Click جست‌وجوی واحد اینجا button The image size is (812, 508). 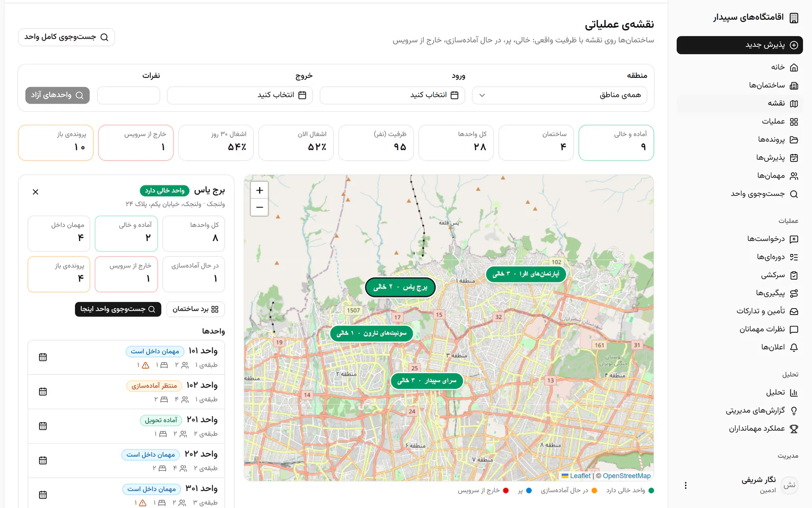click(118, 309)
